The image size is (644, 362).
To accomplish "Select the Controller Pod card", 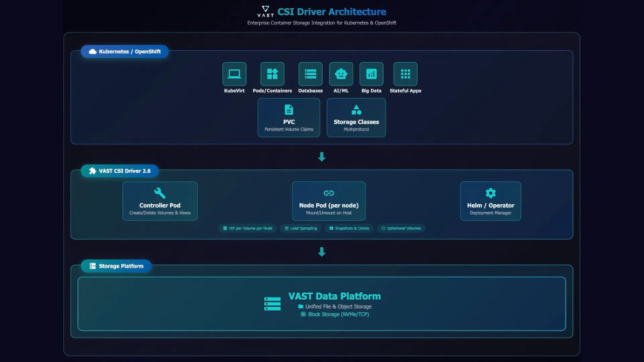I will (160, 201).
